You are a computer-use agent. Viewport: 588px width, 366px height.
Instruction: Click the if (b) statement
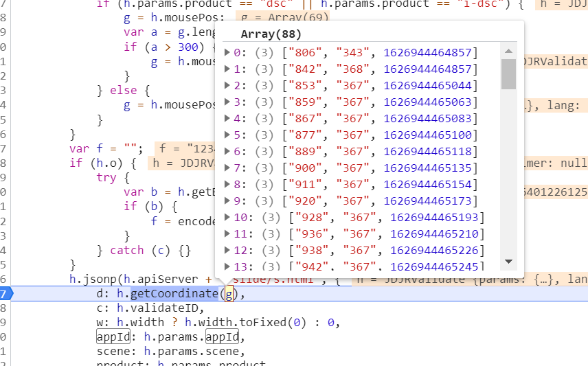(x=150, y=206)
